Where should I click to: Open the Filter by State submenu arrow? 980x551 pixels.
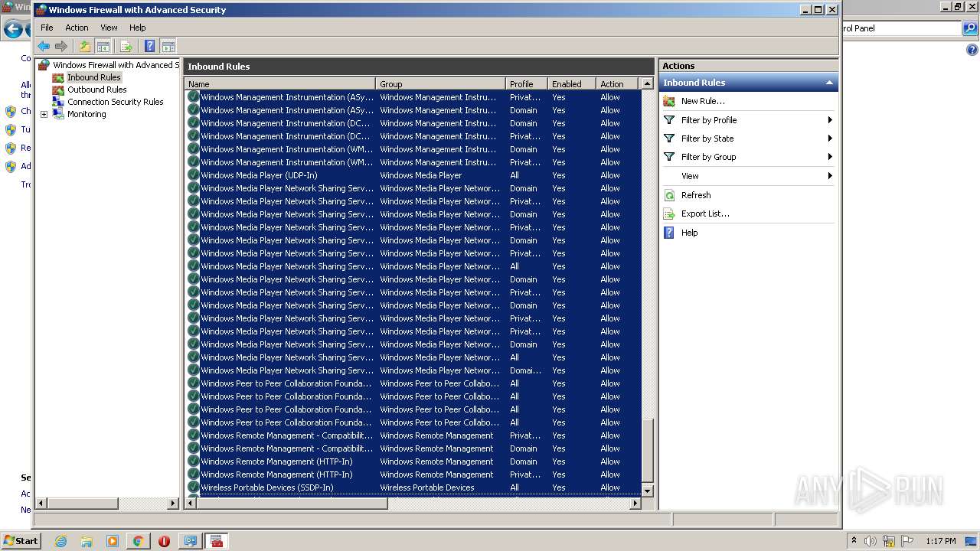pos(830,139)
